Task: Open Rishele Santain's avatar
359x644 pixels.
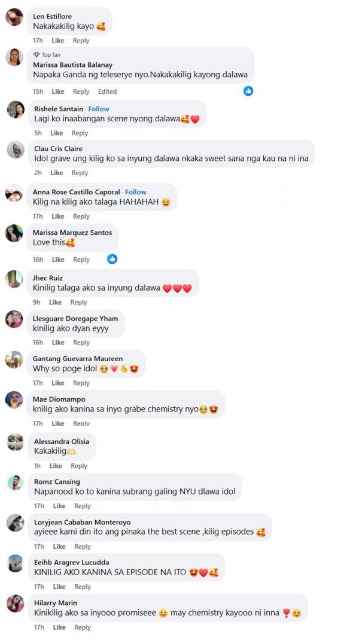Action: [16, 109]
